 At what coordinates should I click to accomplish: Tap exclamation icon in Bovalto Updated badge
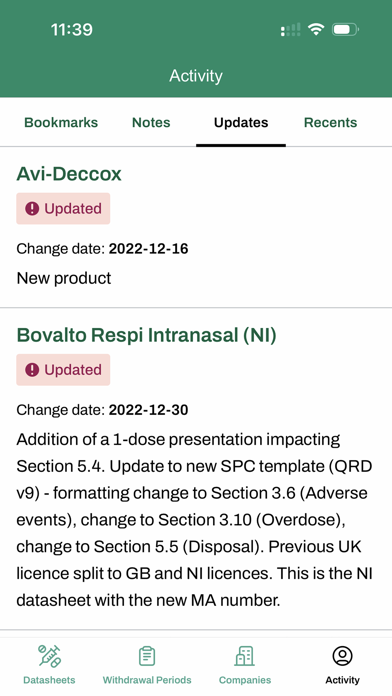coord(32,370)
